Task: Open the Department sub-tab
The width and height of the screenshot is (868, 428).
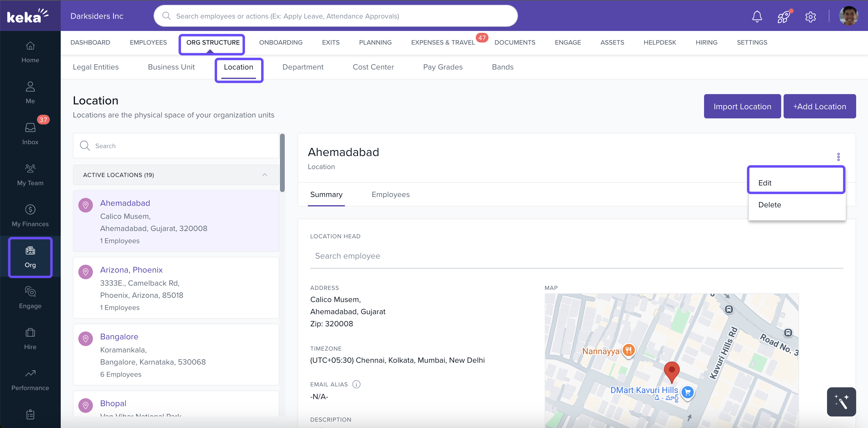Action: click(x=303, y=67)
